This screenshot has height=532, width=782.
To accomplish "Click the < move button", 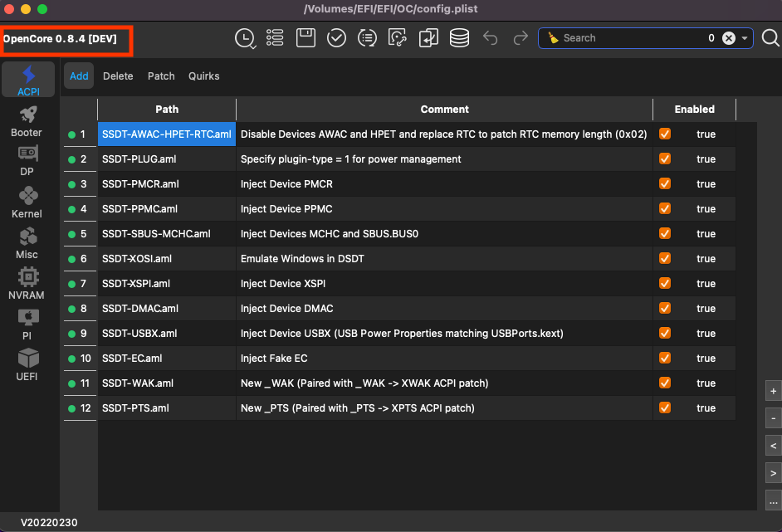I will coord(773,446).
